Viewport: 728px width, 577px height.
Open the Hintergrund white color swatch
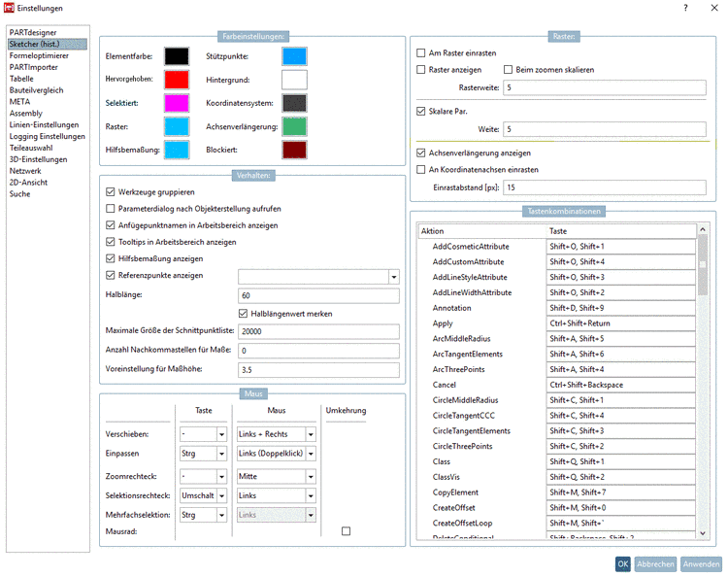coord(294,80)
